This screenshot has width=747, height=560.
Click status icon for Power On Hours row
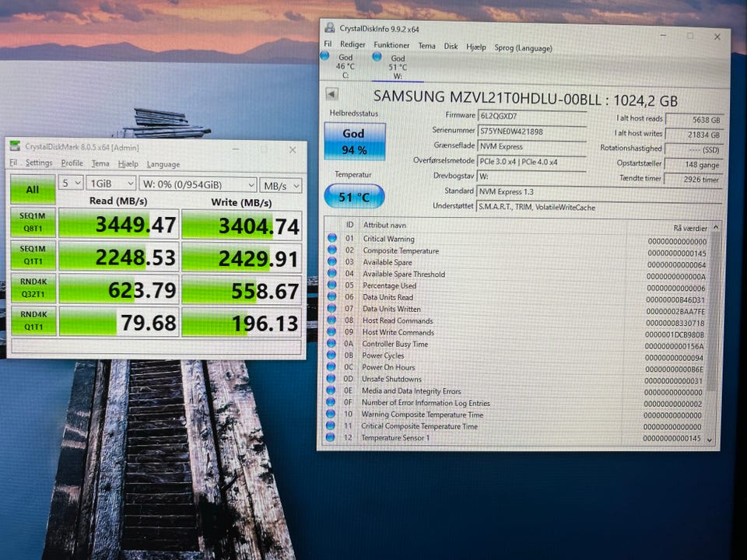[x=331, y=366]
